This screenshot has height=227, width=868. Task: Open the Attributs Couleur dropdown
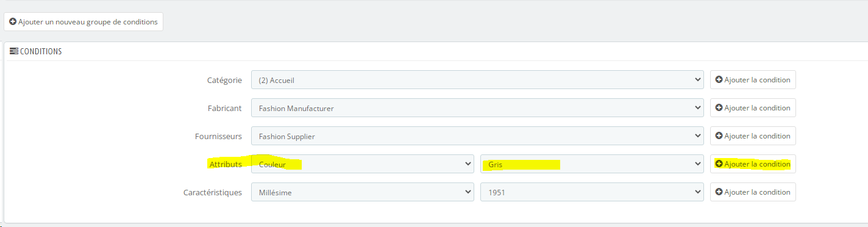pos(363,164)
